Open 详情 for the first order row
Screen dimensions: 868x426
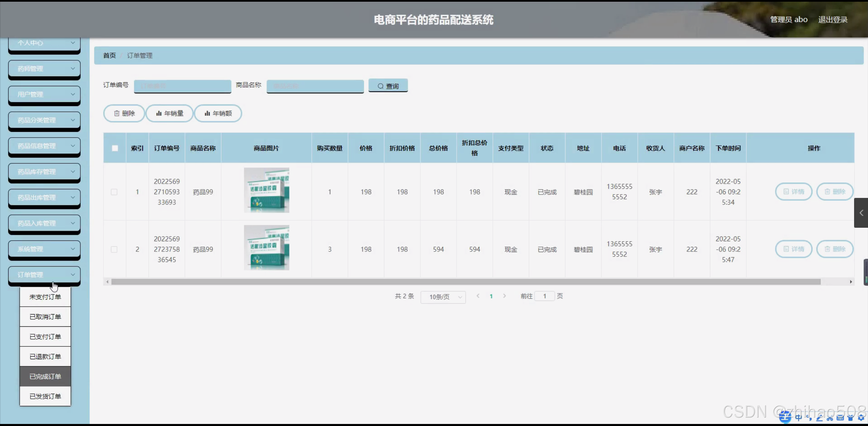pos(793,192)
